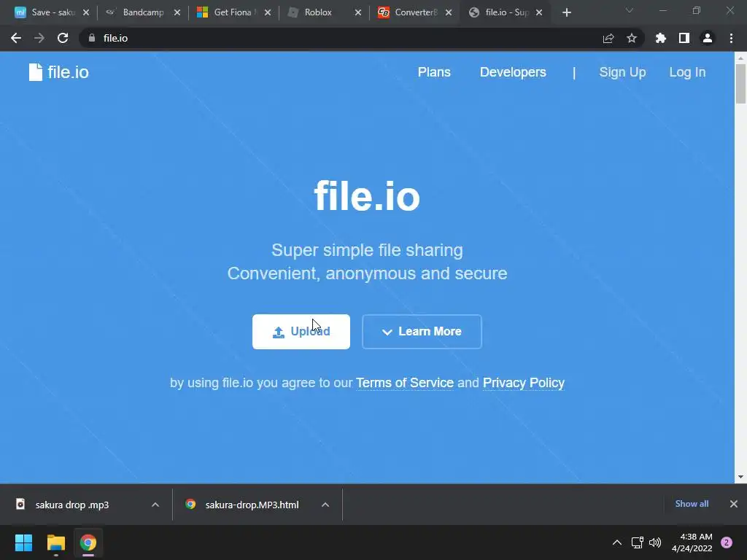Expand options for sakura drop .mp3 download
This screenshot has width=747, height=560.
(155, 505)
